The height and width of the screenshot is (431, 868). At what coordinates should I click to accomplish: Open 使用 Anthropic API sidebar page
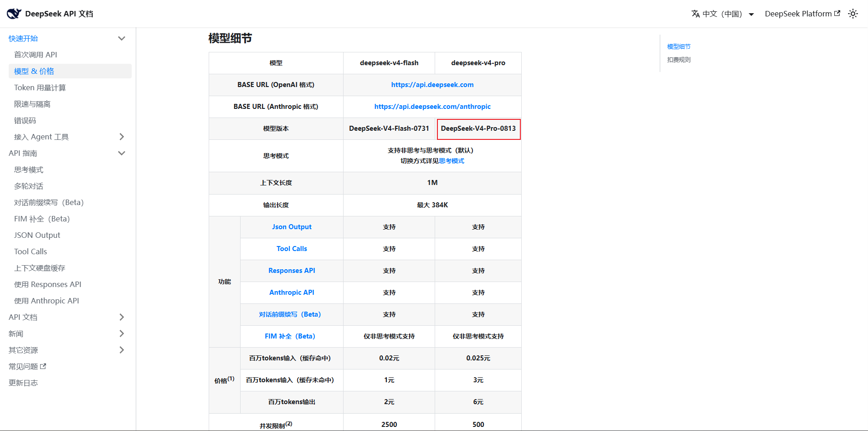point(46,301)
